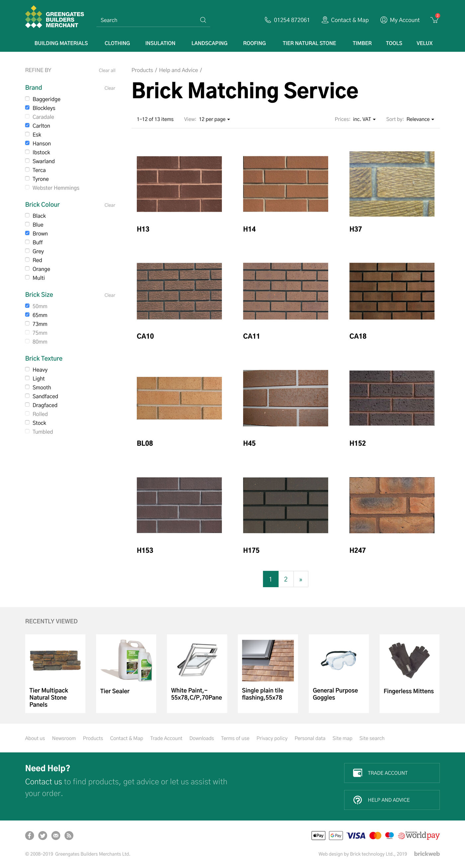Open the Landscaping menu item

pos(209,43)
